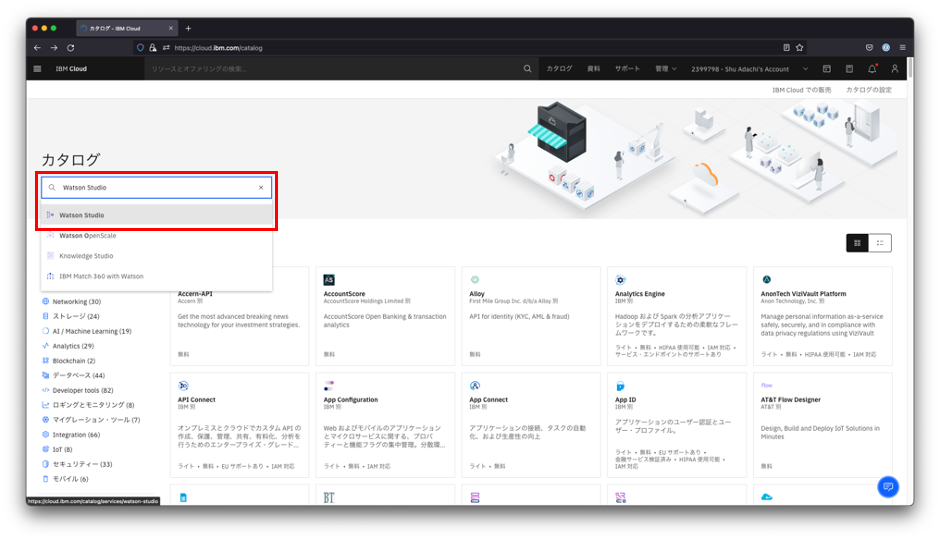
Task: Click the Analytics Engine tile icon
Action: coord(620,280)
